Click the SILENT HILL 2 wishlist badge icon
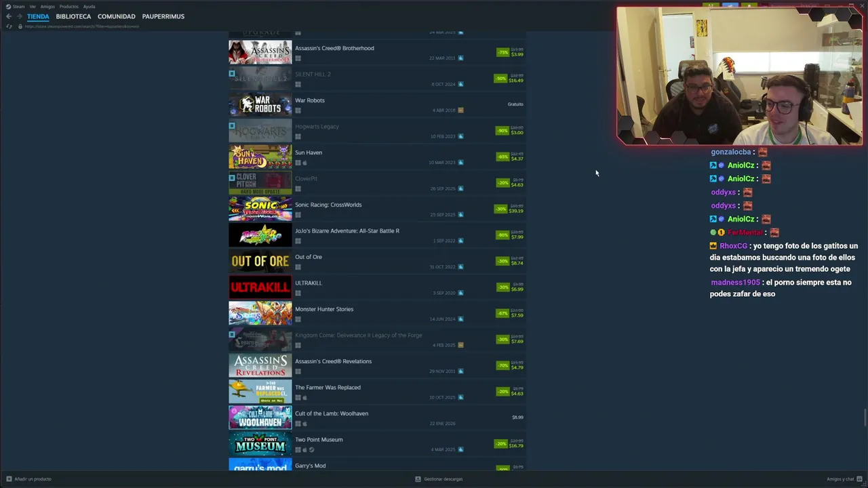Image resolution: width=868 pixels, height=488 pixels. coord(232,73)
